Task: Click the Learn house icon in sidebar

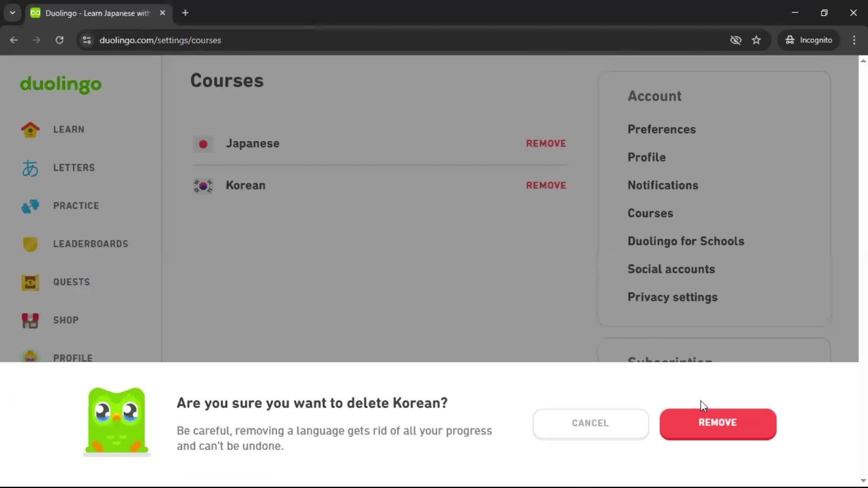Action: [30, 130]
